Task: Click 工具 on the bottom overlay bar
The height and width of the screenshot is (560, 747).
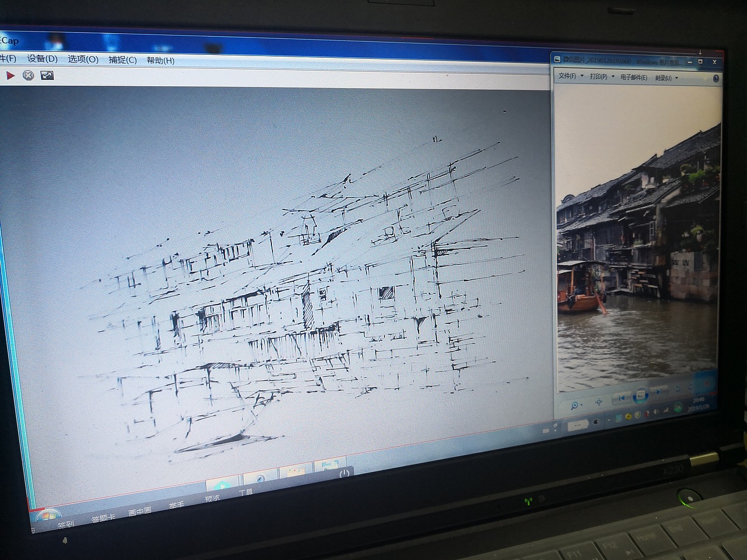Action: [246, 493]
